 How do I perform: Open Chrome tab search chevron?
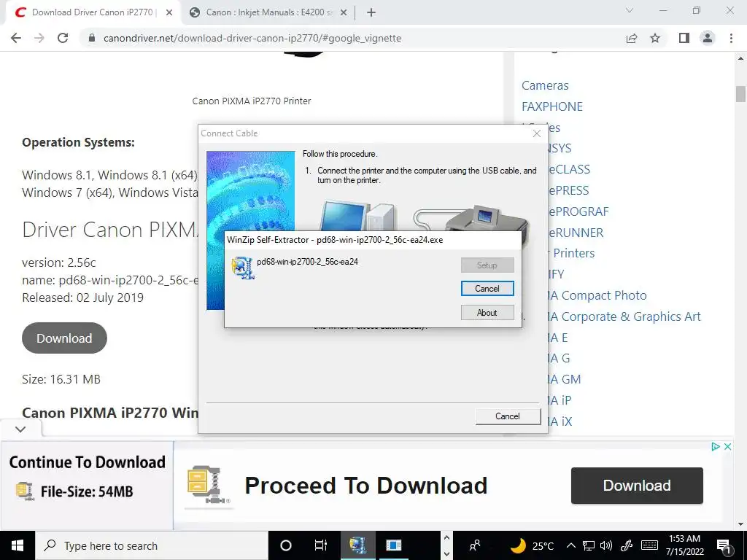(x=630, y=10)
